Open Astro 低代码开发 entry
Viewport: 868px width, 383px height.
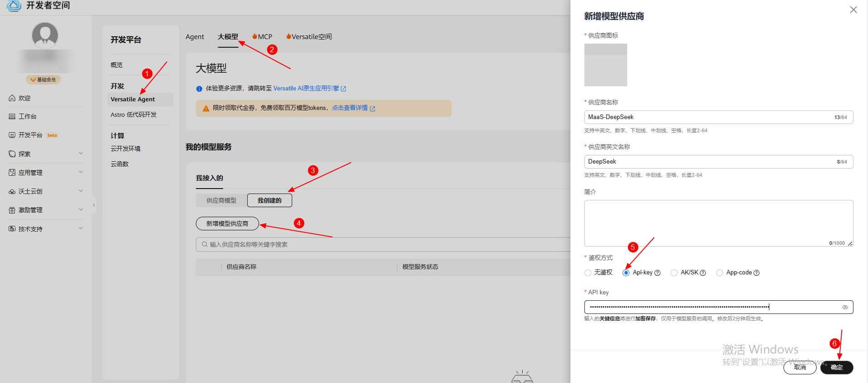coord(134,114)
